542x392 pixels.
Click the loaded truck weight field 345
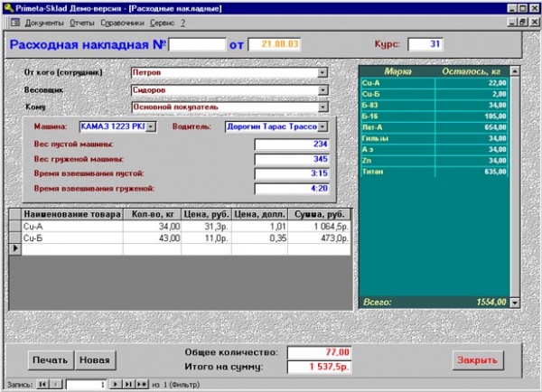[292, 159]
